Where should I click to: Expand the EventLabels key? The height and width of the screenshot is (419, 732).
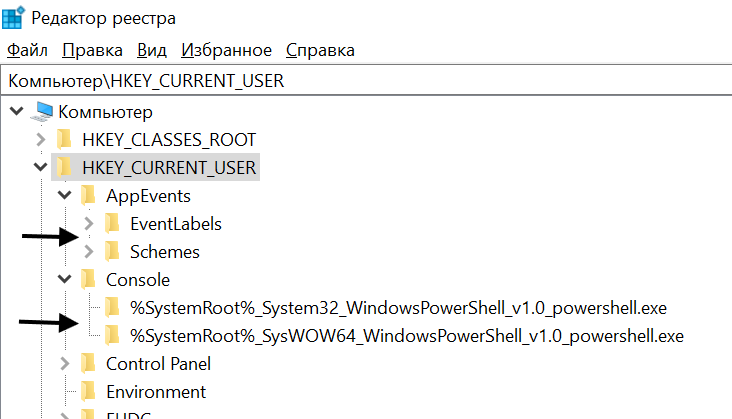point(89,224)
